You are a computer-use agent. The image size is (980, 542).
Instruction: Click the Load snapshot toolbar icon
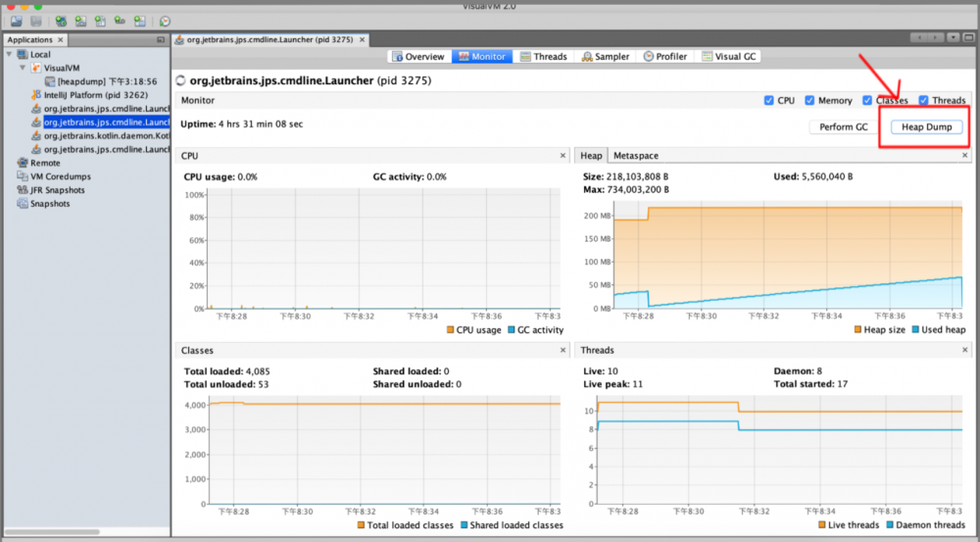tap(17, 22)
